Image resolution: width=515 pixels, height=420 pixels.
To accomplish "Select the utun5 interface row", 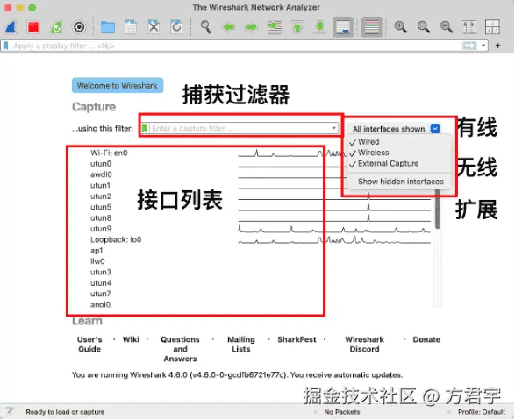I will (101, 207).
